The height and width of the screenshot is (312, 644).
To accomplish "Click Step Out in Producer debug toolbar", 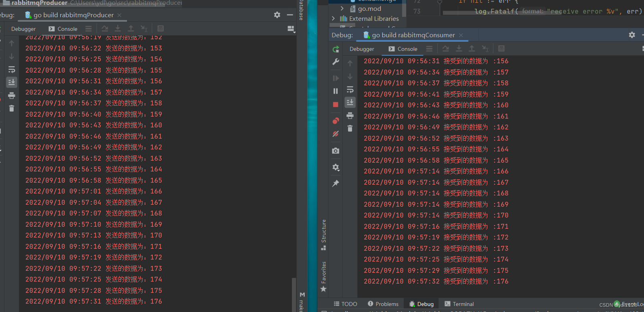I will [131, 28].
